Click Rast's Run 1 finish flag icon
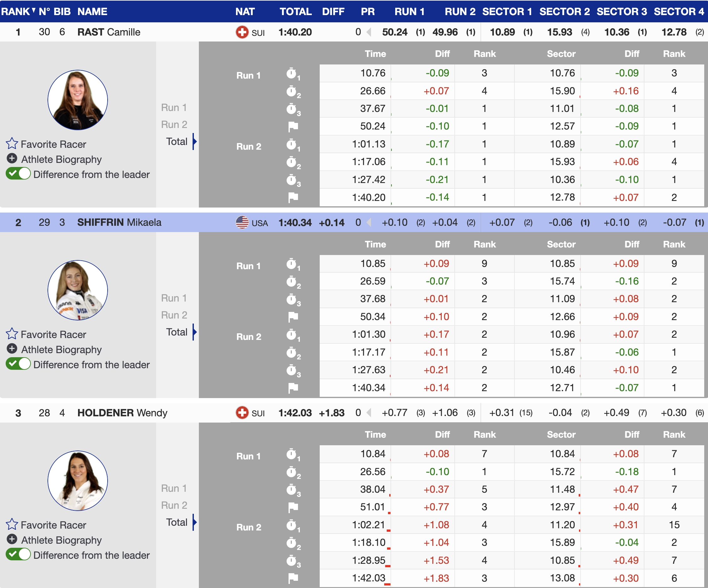 click(293, 126)
